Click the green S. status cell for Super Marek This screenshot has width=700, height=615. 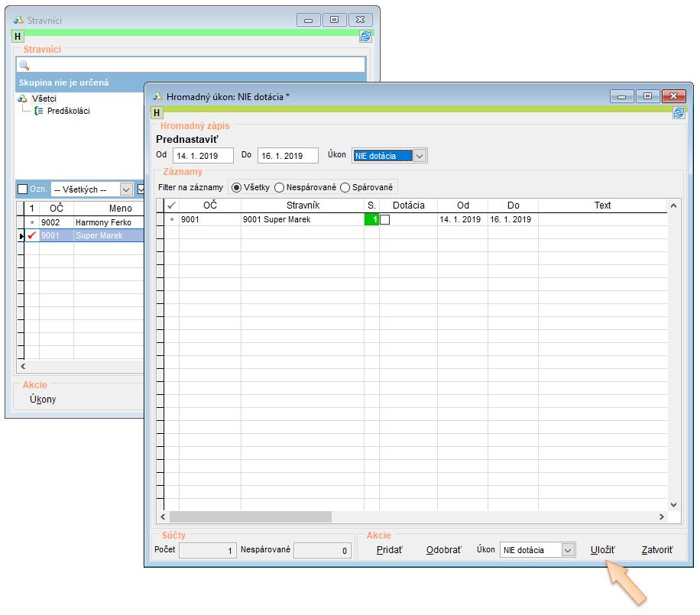(371, 219)
